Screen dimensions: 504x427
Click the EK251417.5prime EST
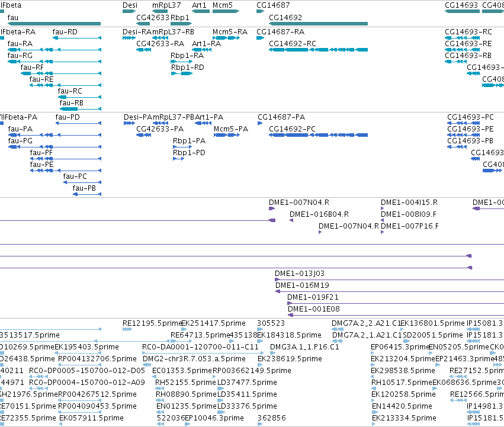click(184, 329)
